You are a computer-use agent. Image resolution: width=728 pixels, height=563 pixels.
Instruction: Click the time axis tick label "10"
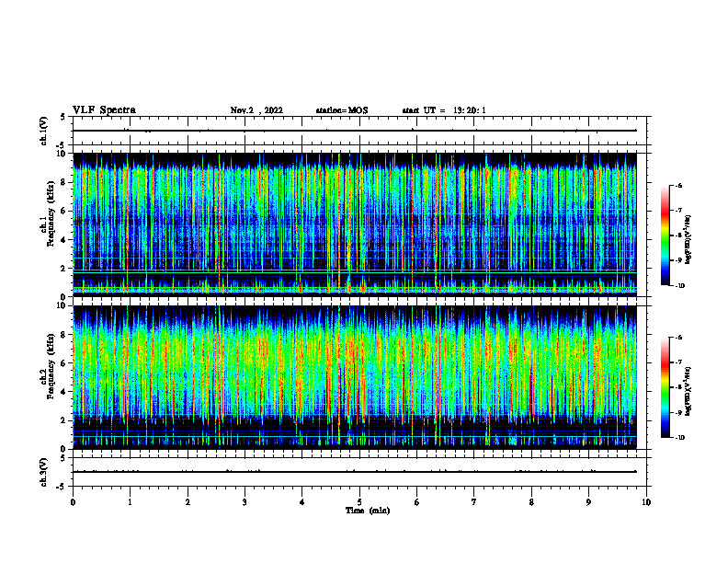[x=646, y=502]
